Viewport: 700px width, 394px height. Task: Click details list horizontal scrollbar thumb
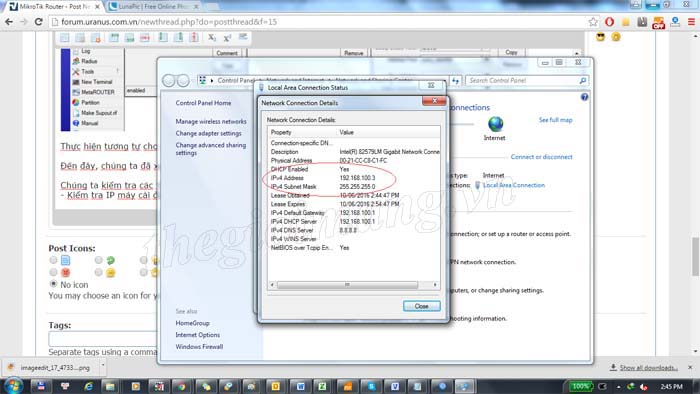click(347, 285)
